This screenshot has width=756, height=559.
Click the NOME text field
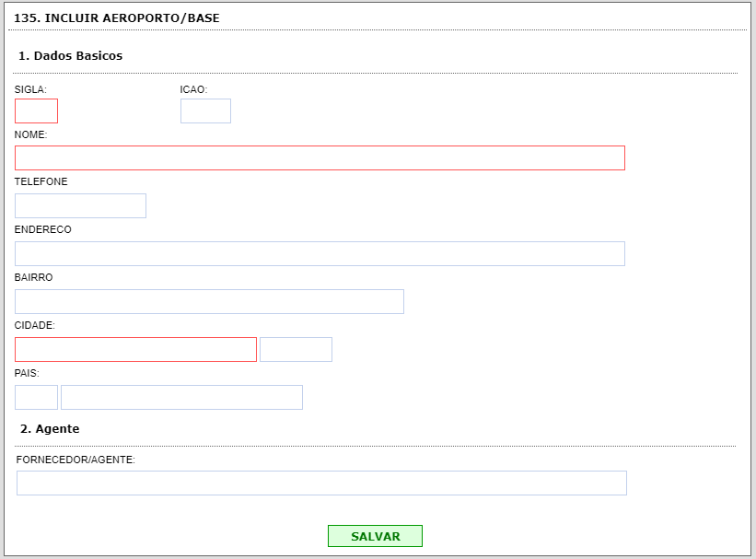(320, 158)
